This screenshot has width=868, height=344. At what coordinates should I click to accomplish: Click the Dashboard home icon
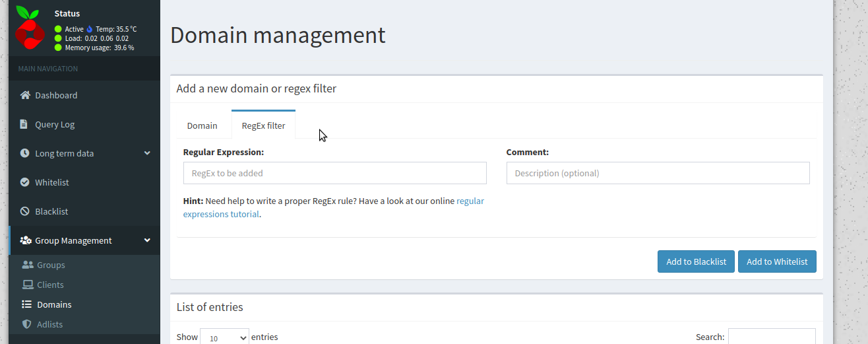25,95
